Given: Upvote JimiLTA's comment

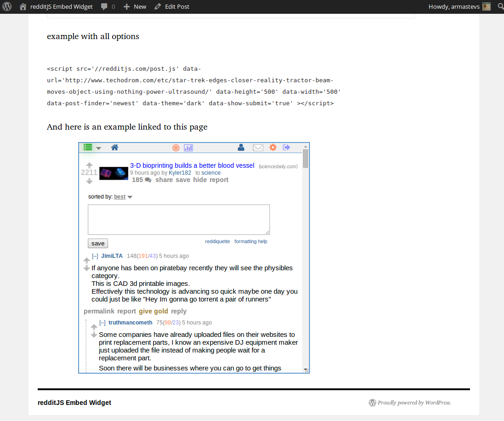Looking at the screenshot, I should pos(86,260).
